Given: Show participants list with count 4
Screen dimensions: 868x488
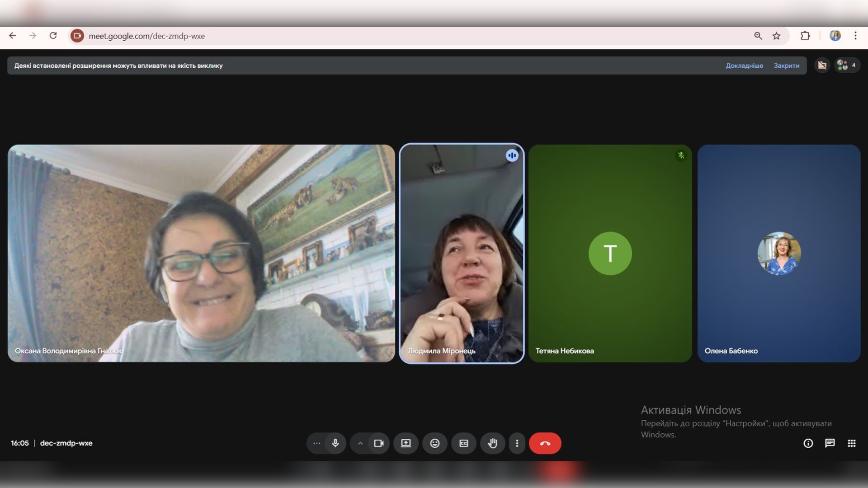Looking at the screenshot, I should [x=846, y=66].
